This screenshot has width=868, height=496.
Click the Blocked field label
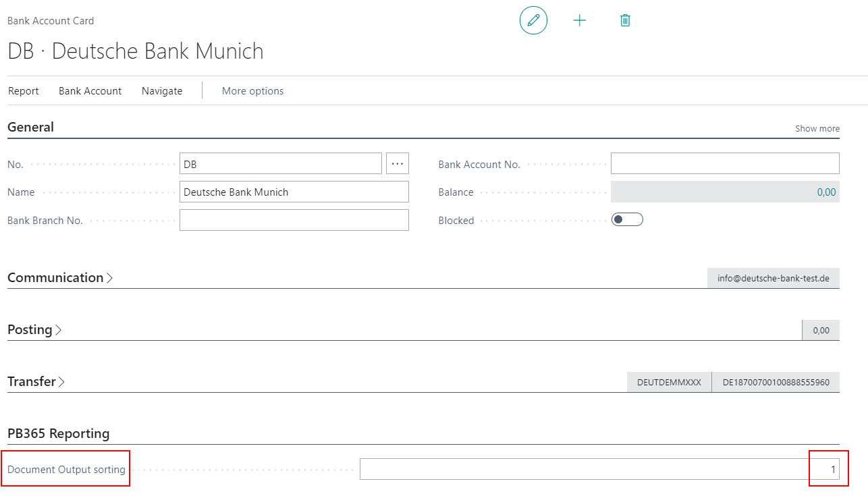(456, 220)
